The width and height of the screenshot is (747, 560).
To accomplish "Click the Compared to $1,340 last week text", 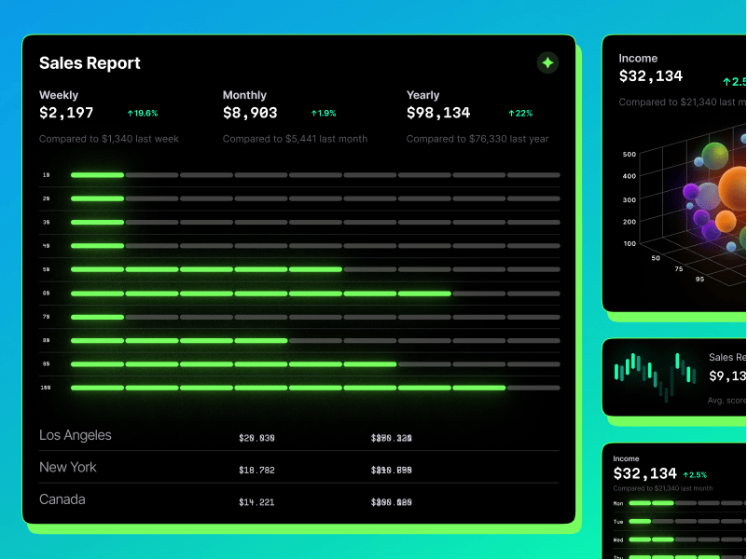I will tap(107, 138).
